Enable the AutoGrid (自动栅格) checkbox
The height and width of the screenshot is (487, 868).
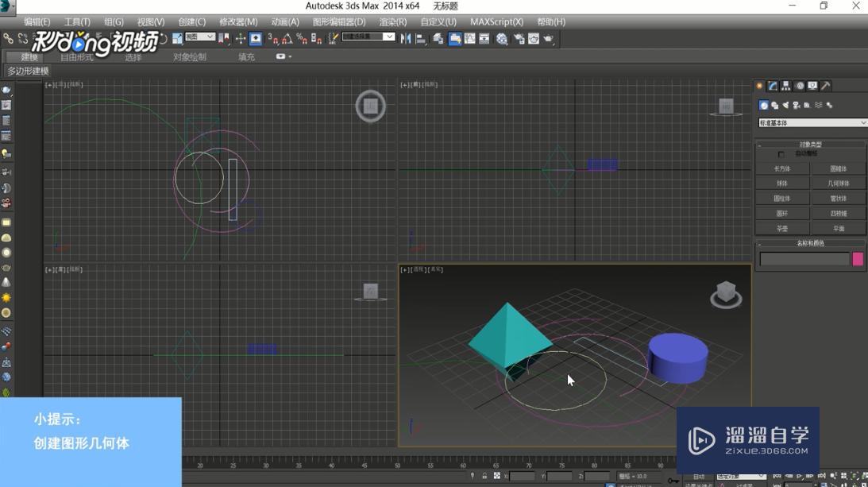tap(781, 154)
